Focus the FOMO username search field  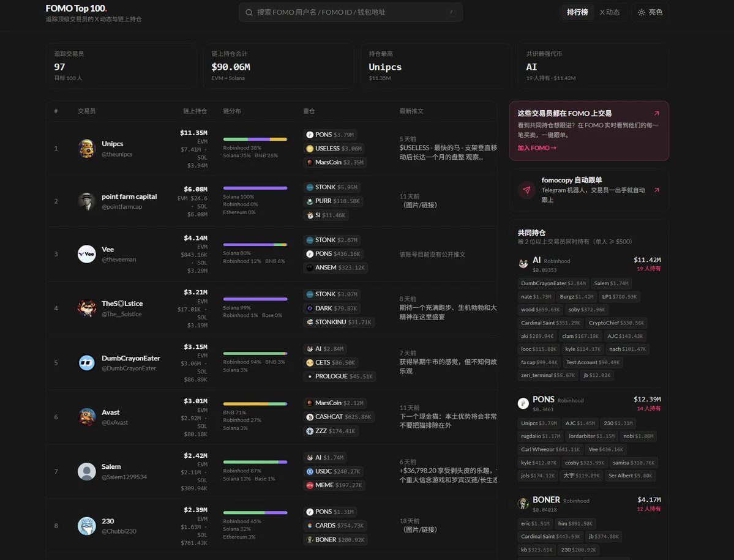tap(351, 13)
